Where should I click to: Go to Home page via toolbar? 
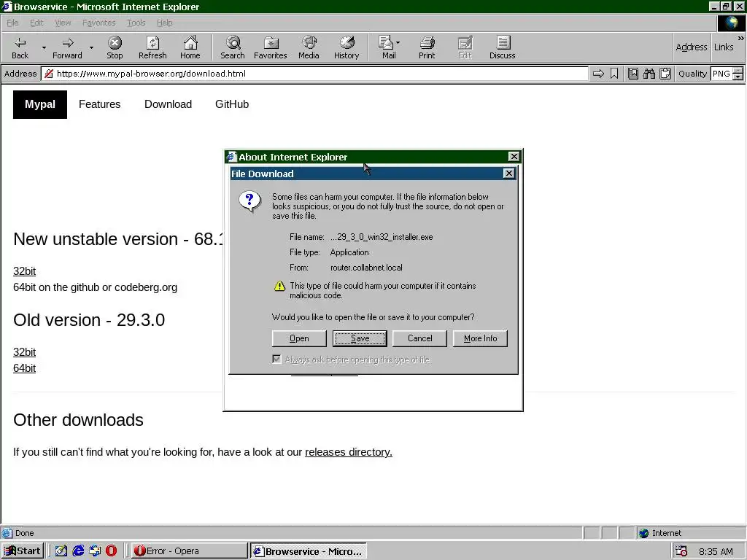click(x=190, y=47)
